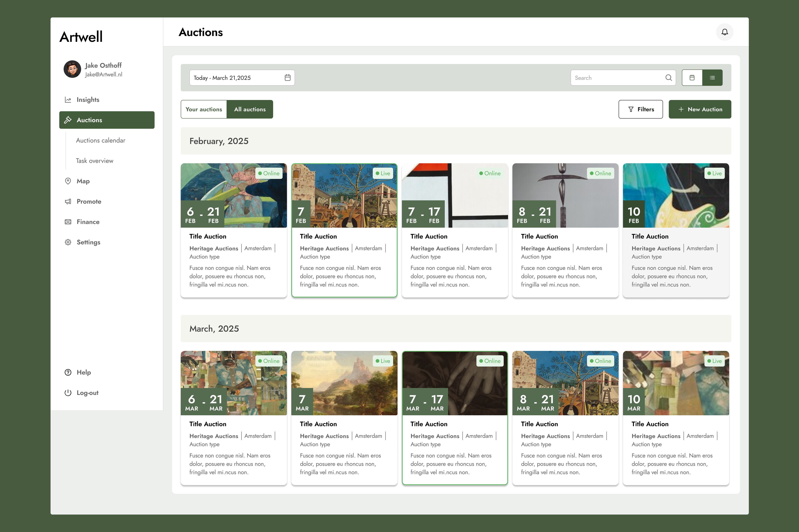Switch to the Your auctions tab
Viewport: 799px width, 532px height.
pyautogui.click(x=203, y=109)
